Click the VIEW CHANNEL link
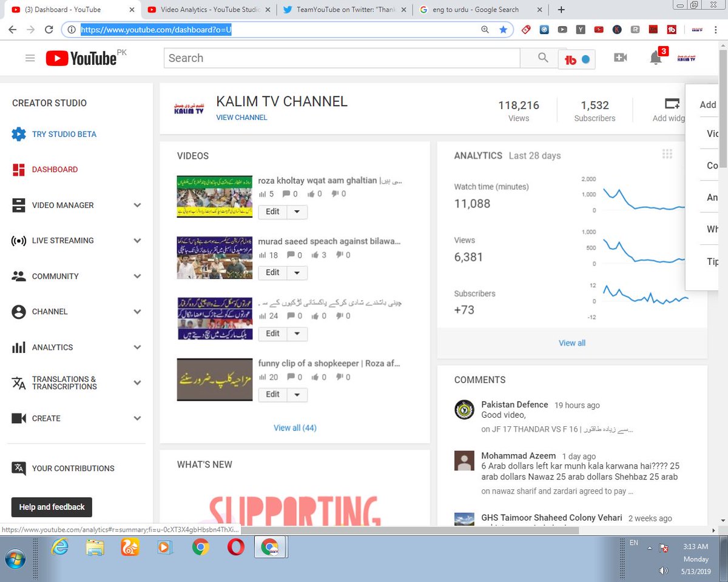The height and width of the screenshot is (582, 728). coord(241,118)
